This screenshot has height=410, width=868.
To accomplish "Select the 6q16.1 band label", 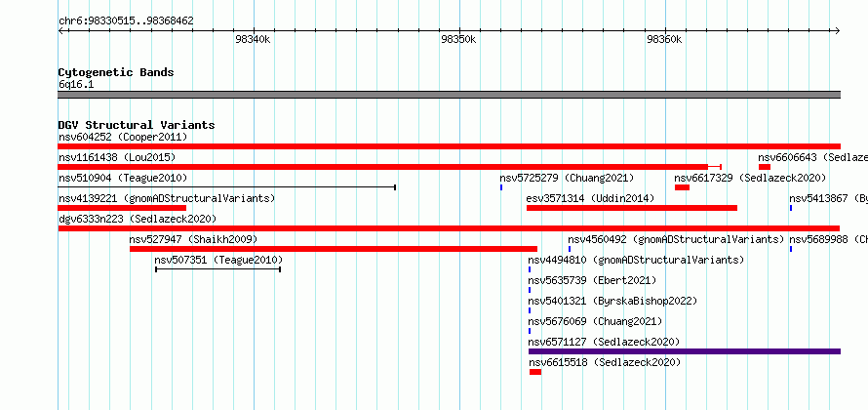I will point(76,85).
